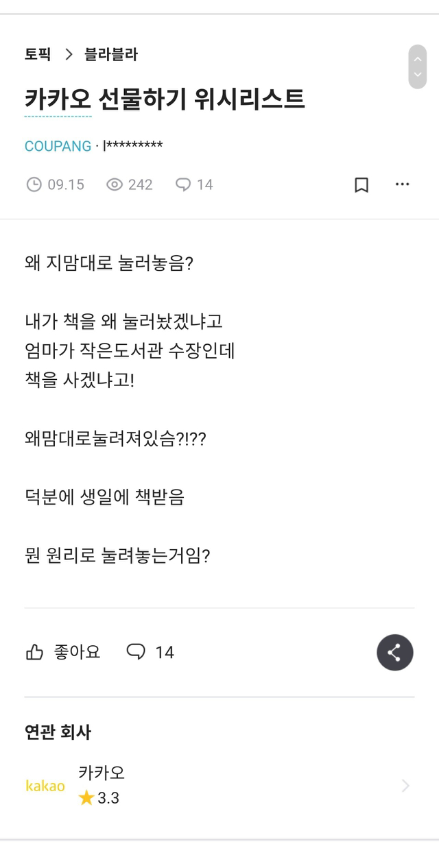Bookmark this post
Viewport: 439px width, 868px height.
click(x=361, y=184)
